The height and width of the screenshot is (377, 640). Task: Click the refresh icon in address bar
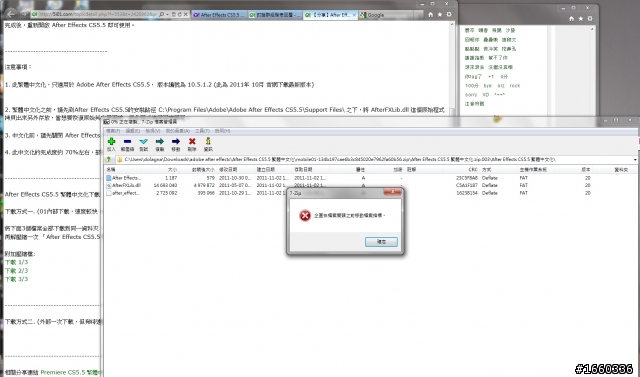179,14
